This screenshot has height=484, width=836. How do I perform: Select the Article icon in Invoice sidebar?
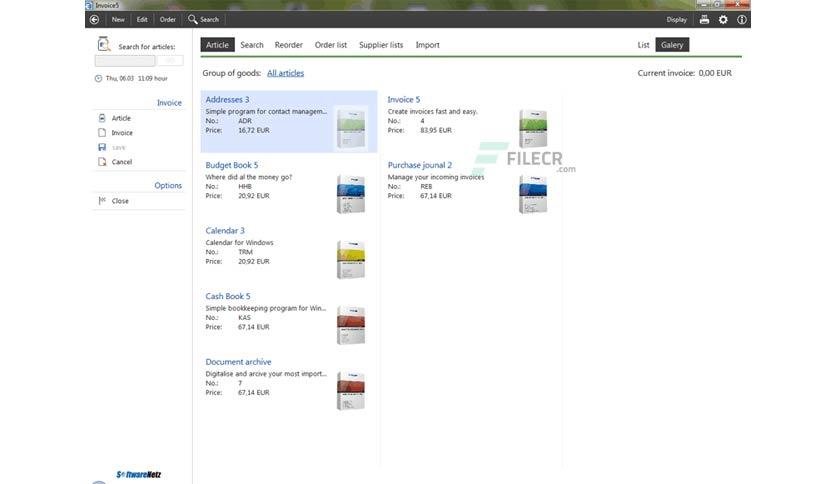coord(102,118)
